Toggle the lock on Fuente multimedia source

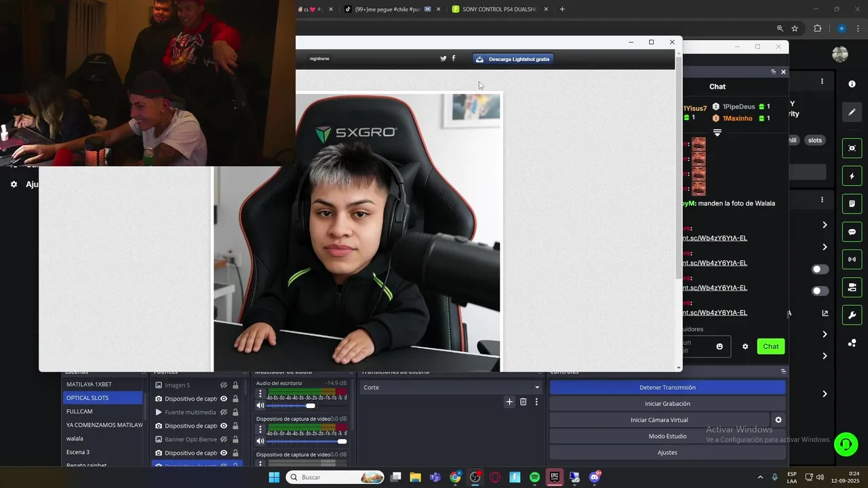click(235, 412)
